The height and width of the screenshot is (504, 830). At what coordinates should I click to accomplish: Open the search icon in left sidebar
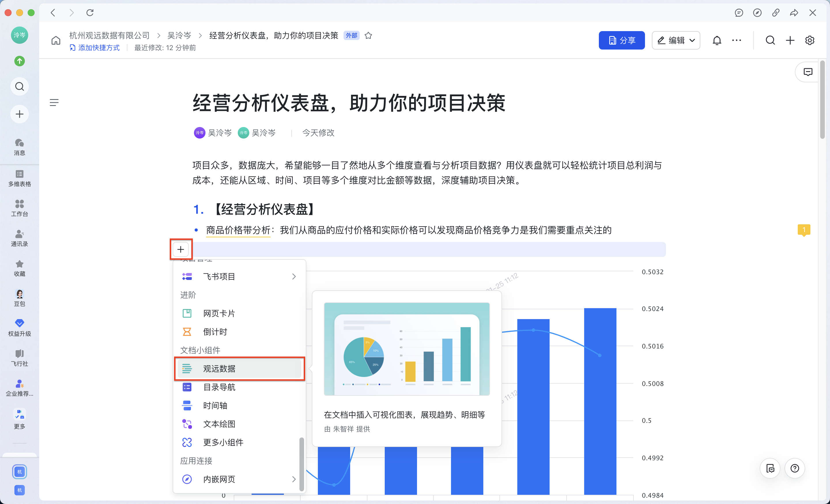click(x=20, y=86)
